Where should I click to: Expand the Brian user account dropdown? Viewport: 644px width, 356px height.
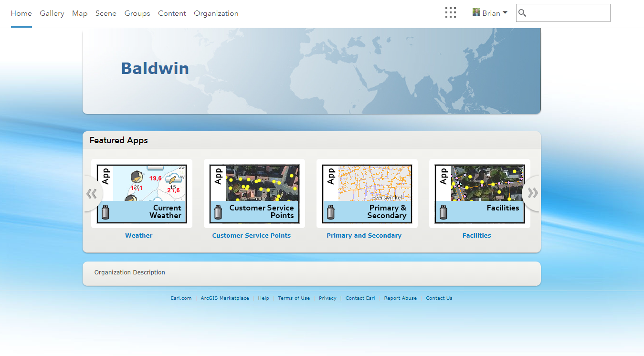coord(490,13)
